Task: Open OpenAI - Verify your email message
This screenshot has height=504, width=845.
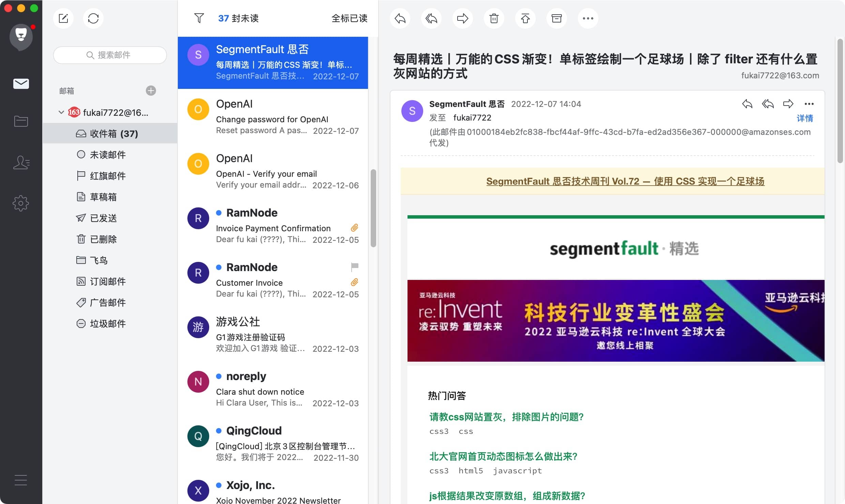Action: tap(273, 171)
